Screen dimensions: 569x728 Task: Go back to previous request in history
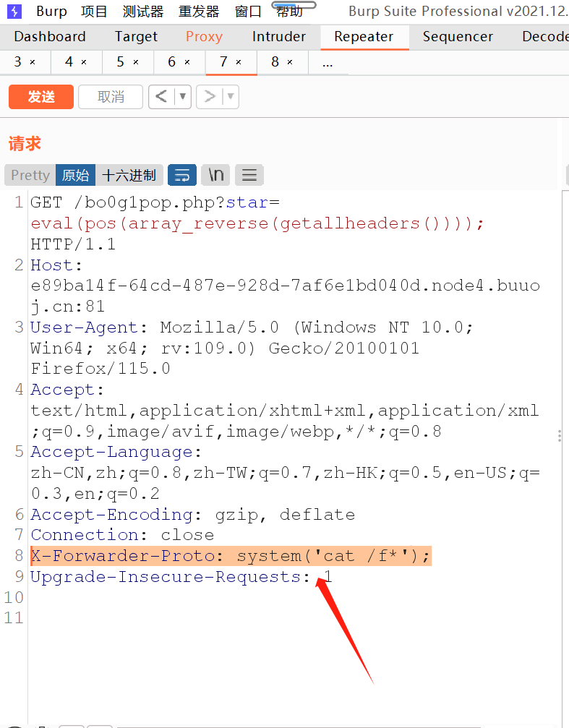(x=162, y=97)
